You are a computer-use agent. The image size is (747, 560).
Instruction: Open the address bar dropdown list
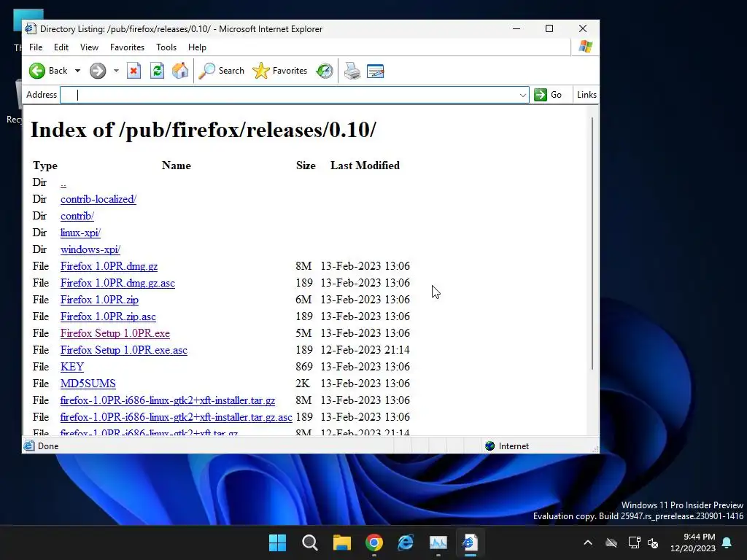tap(522, 96)
